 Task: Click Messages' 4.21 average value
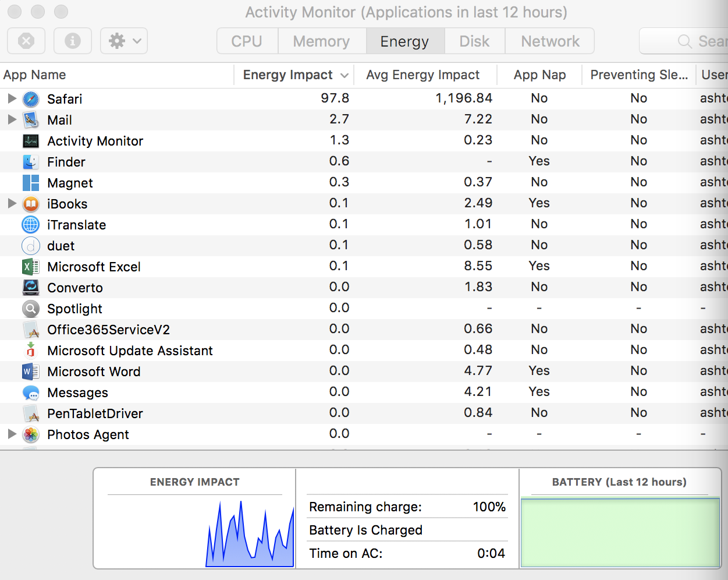coord(478,392)
